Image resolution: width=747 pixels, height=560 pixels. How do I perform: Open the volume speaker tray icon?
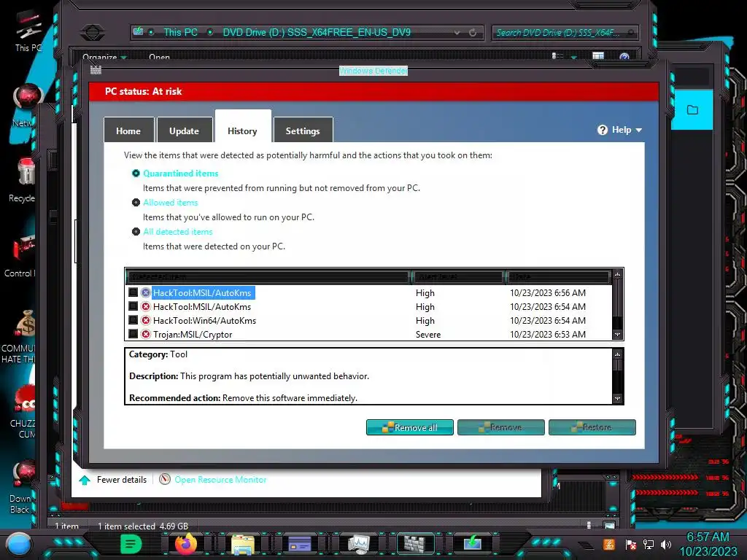tap(666, 544)
